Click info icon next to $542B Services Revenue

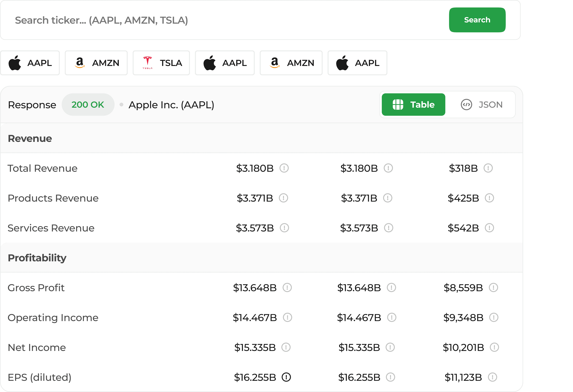tap(489, 228)
